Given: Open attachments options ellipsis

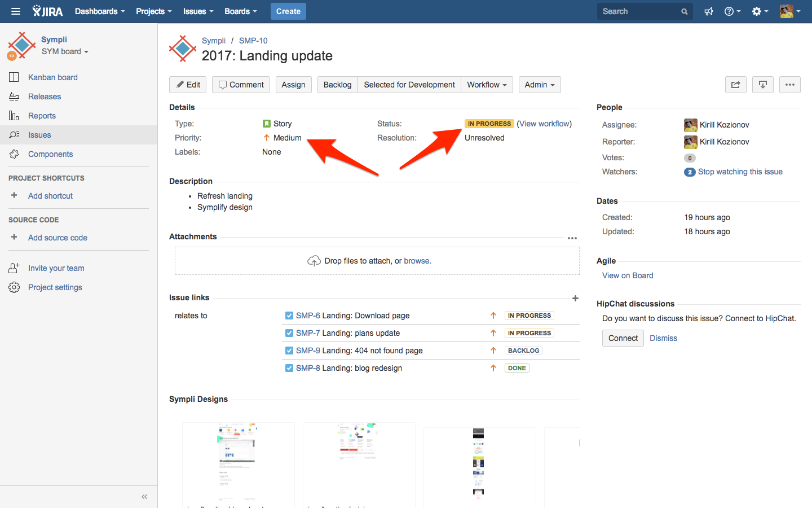Looking at the screenshot, I should pyautogui.click(x=572, y=238).
